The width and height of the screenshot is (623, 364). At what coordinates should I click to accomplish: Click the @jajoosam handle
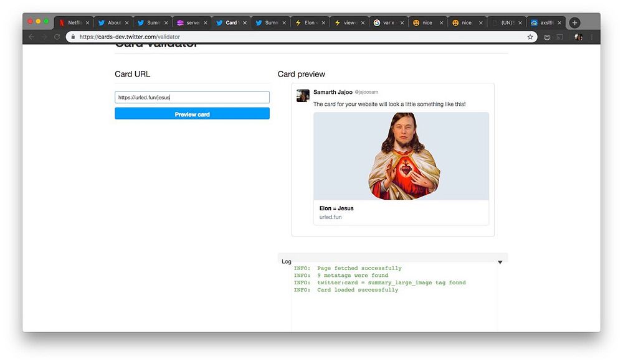(366, 92)
